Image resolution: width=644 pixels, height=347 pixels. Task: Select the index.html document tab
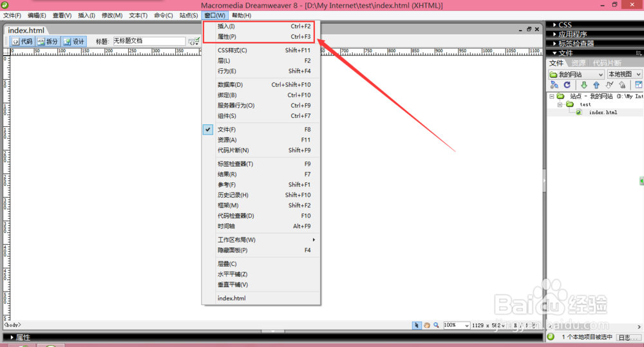click(x=26, y=30)
